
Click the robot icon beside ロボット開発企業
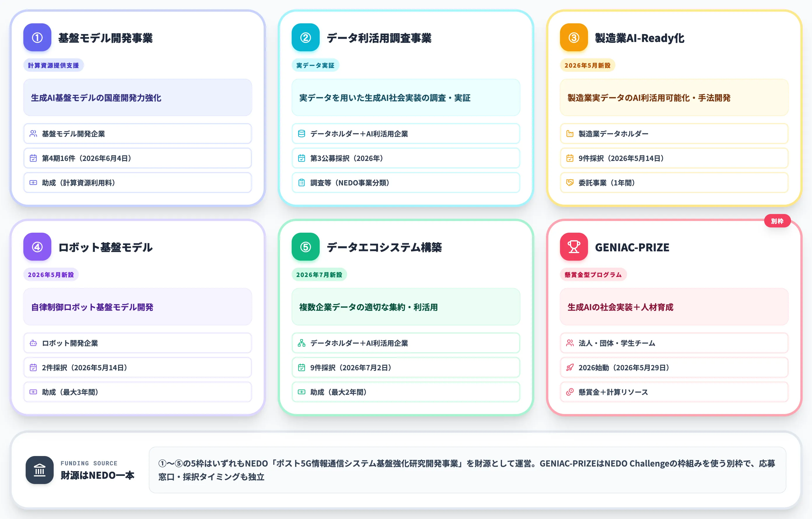click(33, 343)
